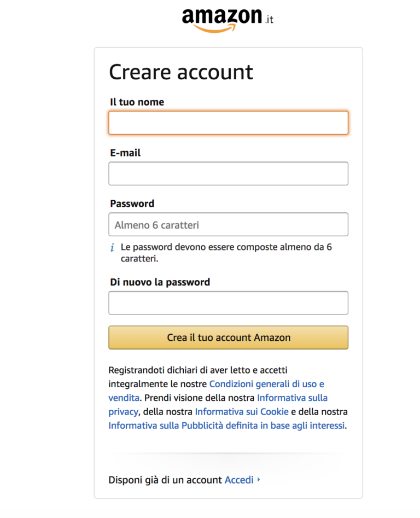This screenshot has height=518, width=420.
Task: Select the "Almeno 6 caratteri" password field
Action: (x=228, y=224)
